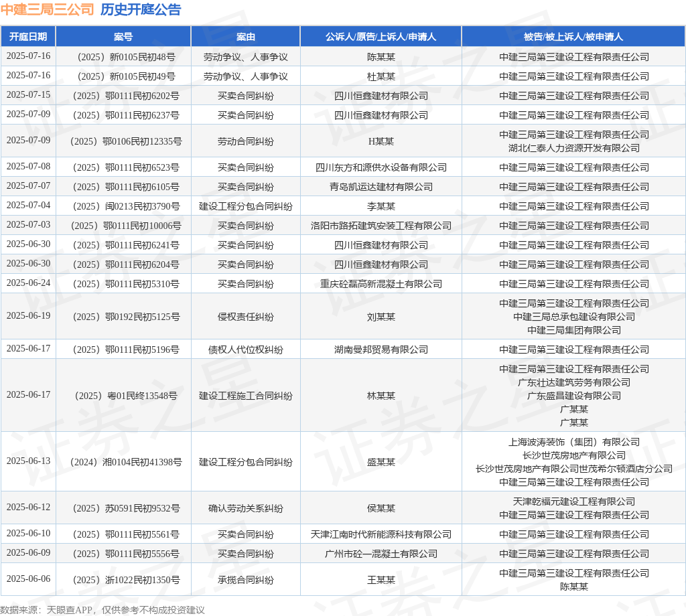Select case number 鄂0111民初6105号
Screen dimensions: 686x616
(x=126, y=187)
